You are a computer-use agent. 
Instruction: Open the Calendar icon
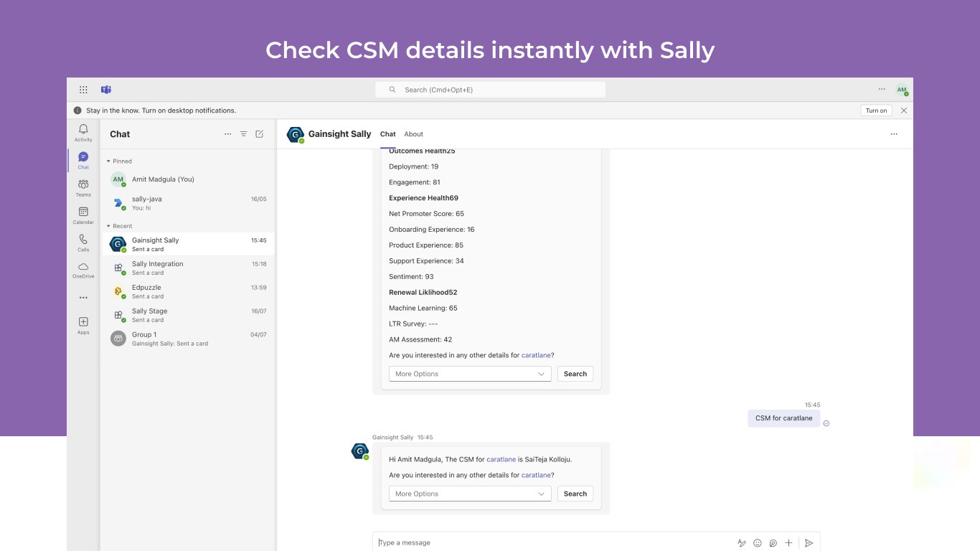(83, 215)
